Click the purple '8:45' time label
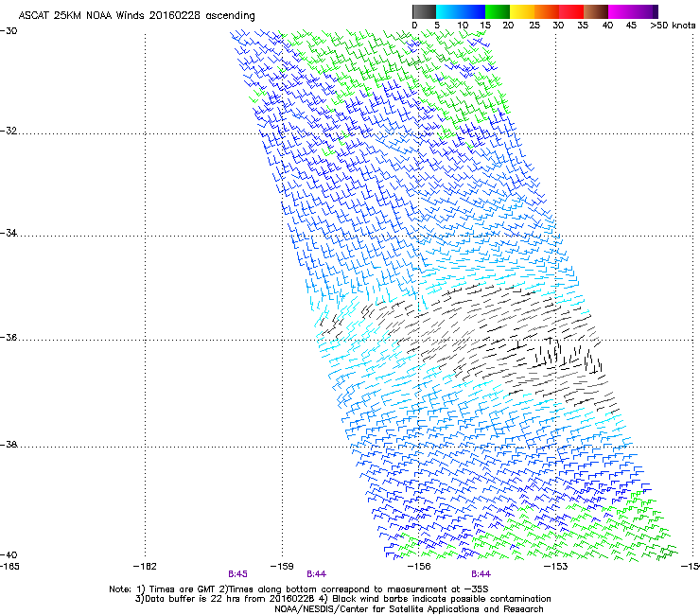This screenshot has height=615, width=700. click(237, 574)
